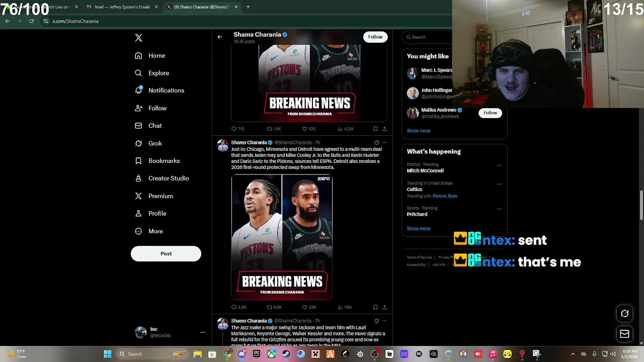This screenshot has width=644, height=362.
Task: Open more options on the Jazz tweet
Action: (x=384, y=321)
